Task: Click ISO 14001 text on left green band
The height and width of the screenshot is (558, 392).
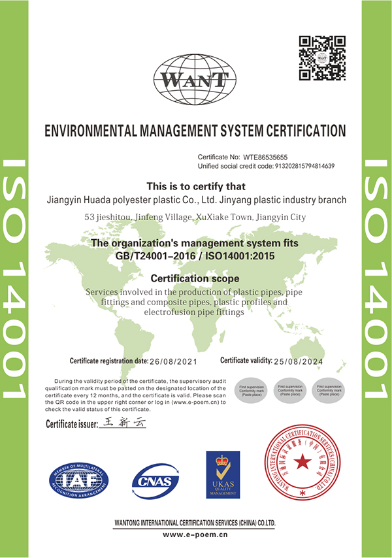Action: click(x=14, y=279)
